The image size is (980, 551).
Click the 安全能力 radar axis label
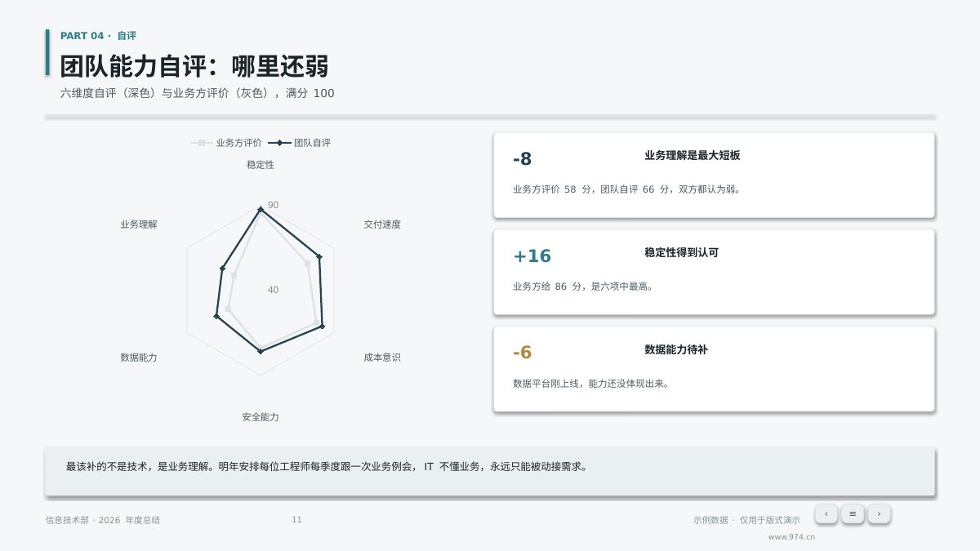[261, 417]
